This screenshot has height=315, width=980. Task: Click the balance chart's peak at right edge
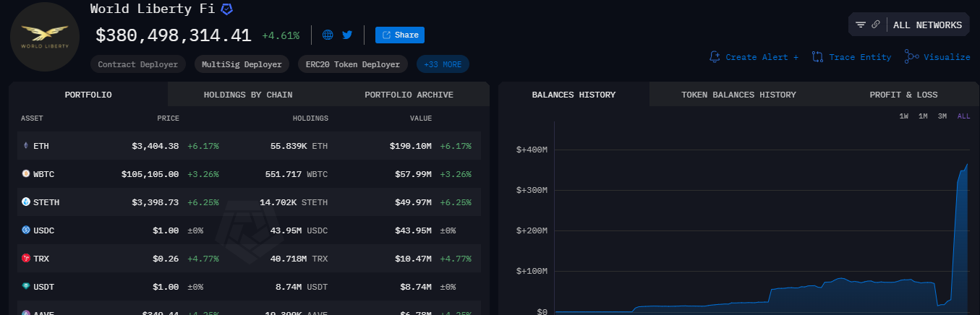tap(967, 165)
